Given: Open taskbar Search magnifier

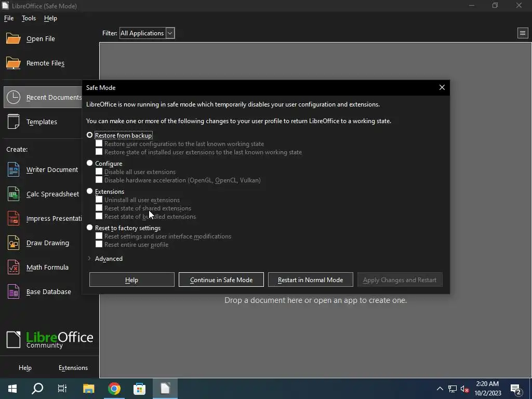Looking at the screenshot, I should pos(37,389).
